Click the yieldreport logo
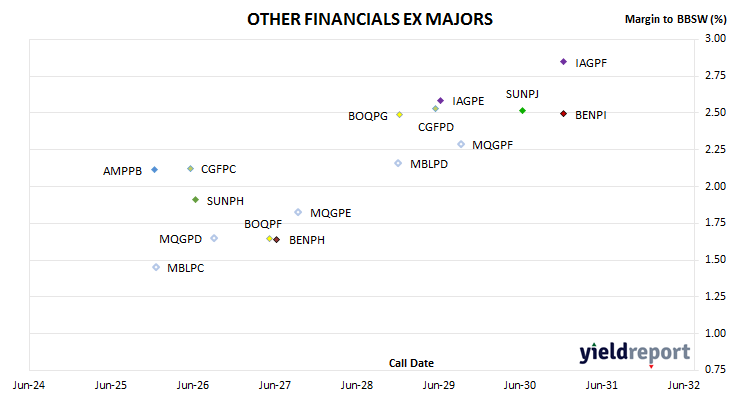This screenshot has height=399, width=730. click(x=635, y=353)
